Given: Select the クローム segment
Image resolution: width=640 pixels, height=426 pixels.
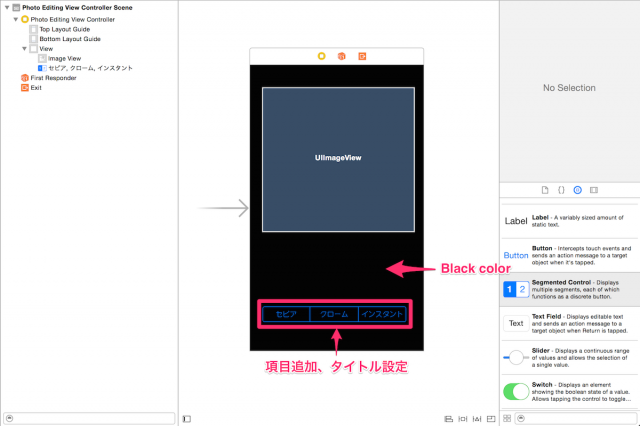Looking at the screenshot, I should 334,314.
